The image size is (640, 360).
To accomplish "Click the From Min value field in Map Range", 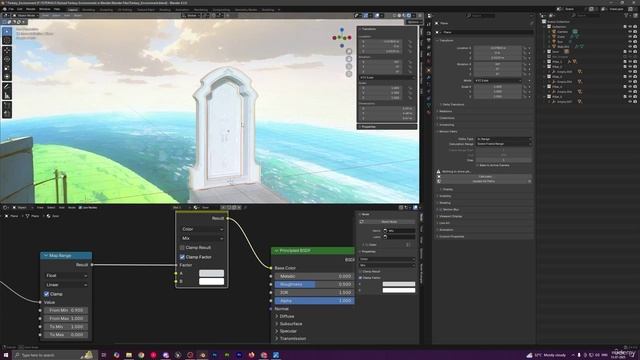I will 66,310.
